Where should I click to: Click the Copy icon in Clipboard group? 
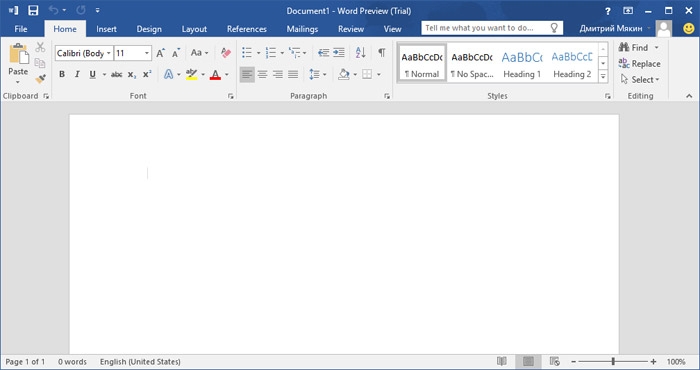(x=40, y=63)
